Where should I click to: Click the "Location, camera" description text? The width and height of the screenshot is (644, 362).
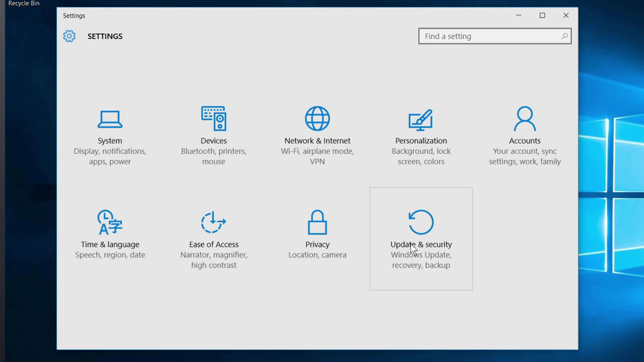coord(317,255)
